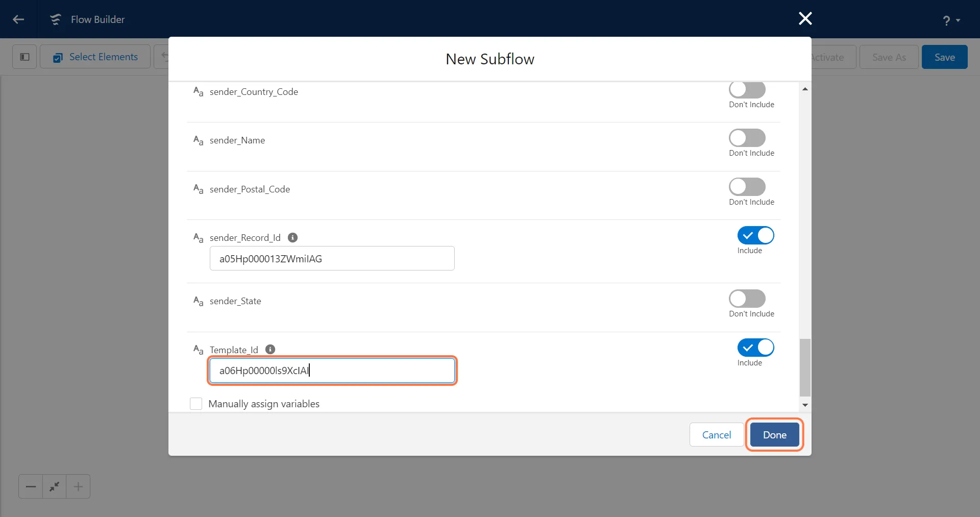
Task: Zoom out the canvas with minus icon
Action: click(31, 486)
